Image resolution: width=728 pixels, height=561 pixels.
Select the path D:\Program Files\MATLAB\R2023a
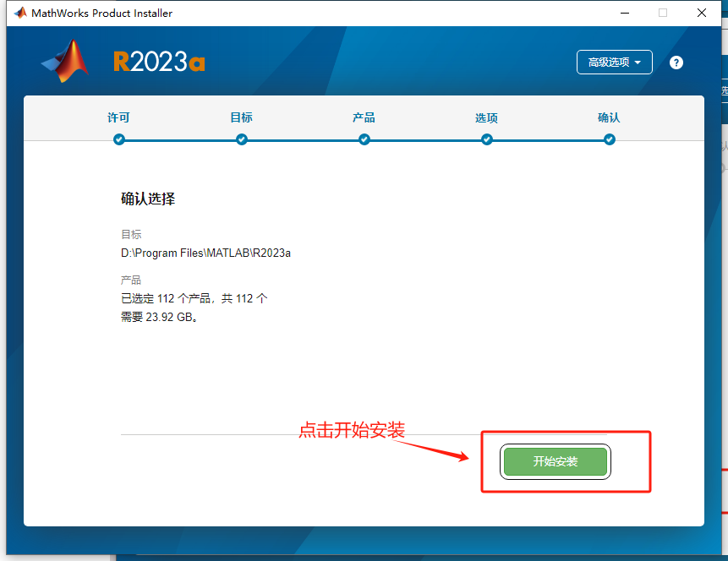(x=205, y=253)
